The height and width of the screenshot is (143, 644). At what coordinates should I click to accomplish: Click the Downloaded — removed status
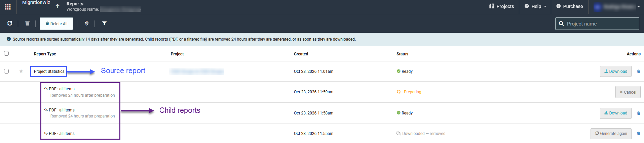[424, 134]
